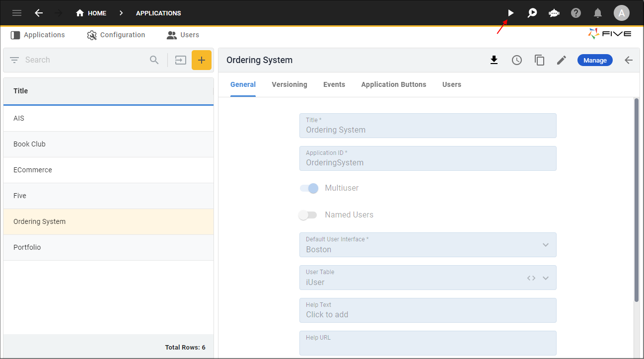The width and height of the screenshot is (644, 359).
Task: Open the User Table dropdown arrow
Action: [546, 278]
